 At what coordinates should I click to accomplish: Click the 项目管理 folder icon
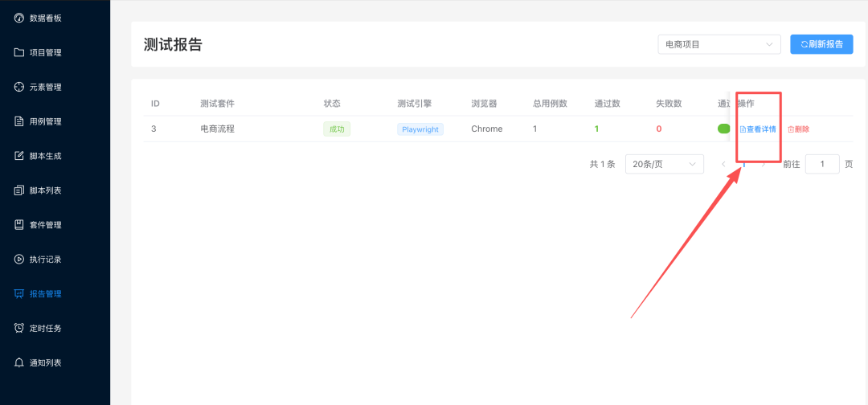click(18, 52)
